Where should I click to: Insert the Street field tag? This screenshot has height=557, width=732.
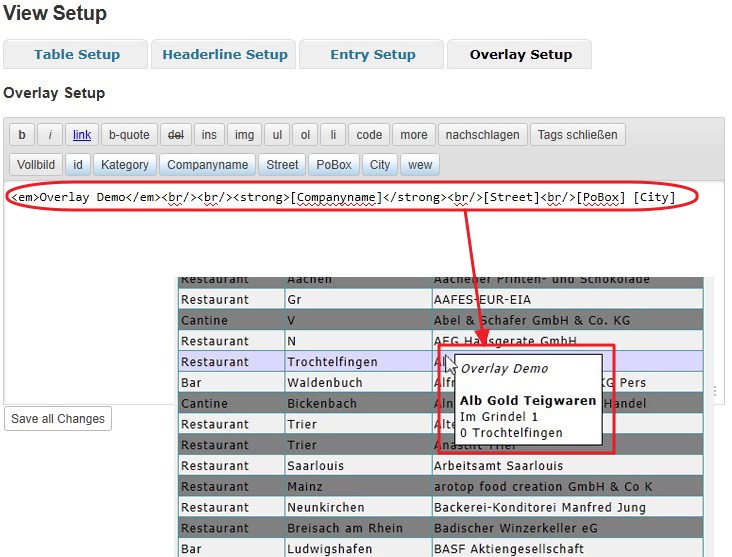pyautogui.click(x=282, y=165)
